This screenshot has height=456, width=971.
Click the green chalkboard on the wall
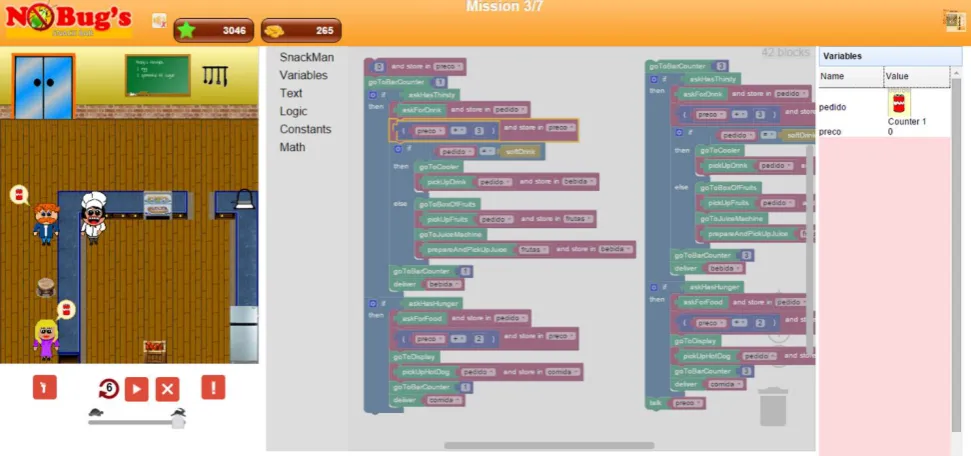click(x=157, y=76)
